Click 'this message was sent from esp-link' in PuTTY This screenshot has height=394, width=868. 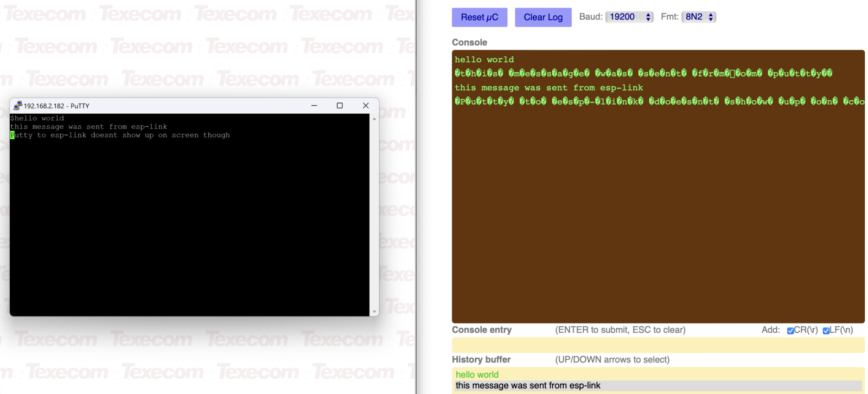tap(89, 127)
